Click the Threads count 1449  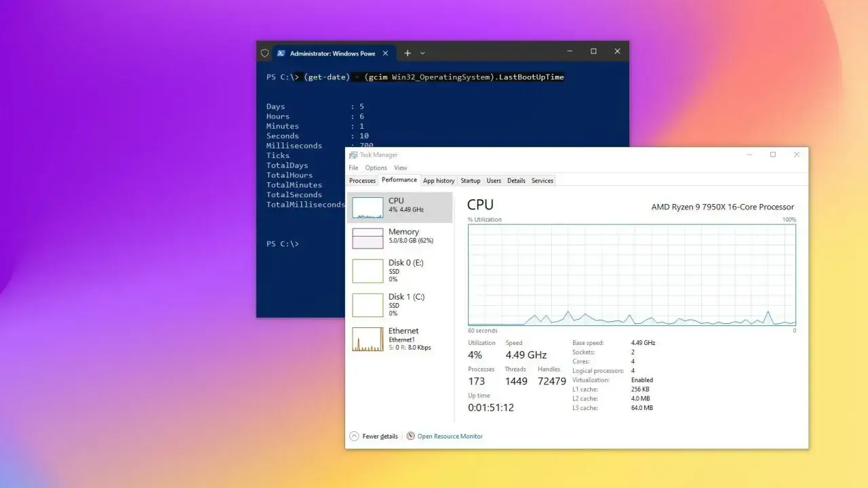click(516, 381)
